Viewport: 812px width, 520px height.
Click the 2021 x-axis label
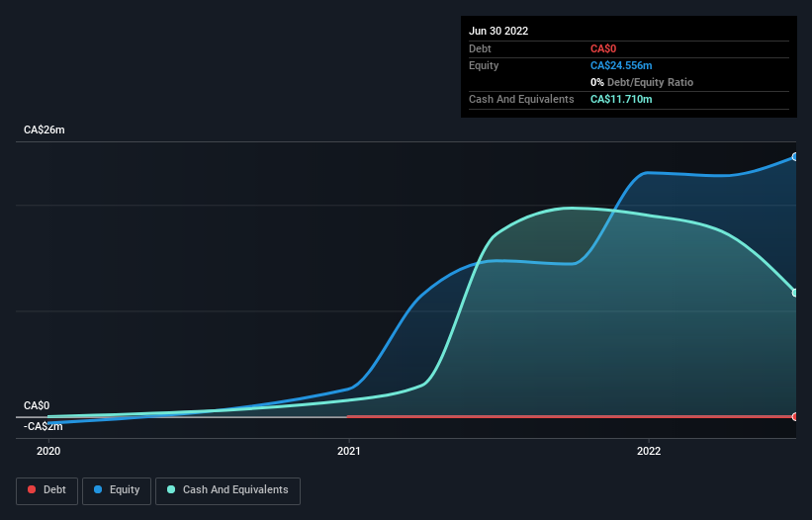(349, 451)
